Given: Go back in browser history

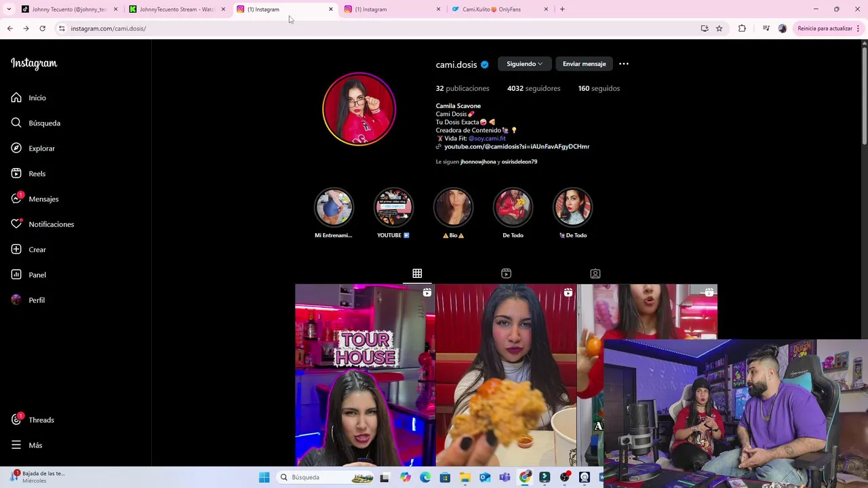Looking at the screenshot, I should pyautogui.click(x=9, y=28).
